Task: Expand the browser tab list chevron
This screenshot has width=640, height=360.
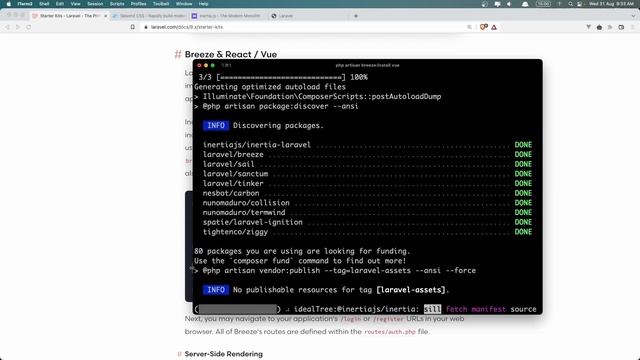Action: pyautogui.click(x=633, y=16)
